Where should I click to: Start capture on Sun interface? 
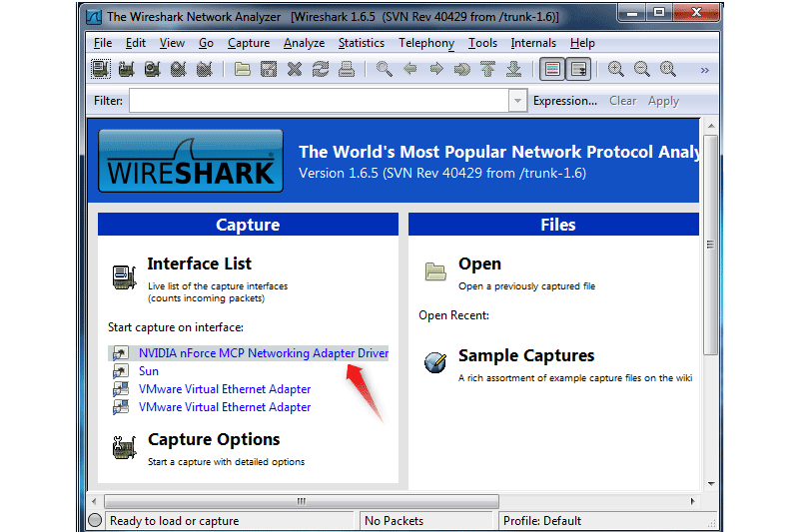pos(148,371)
